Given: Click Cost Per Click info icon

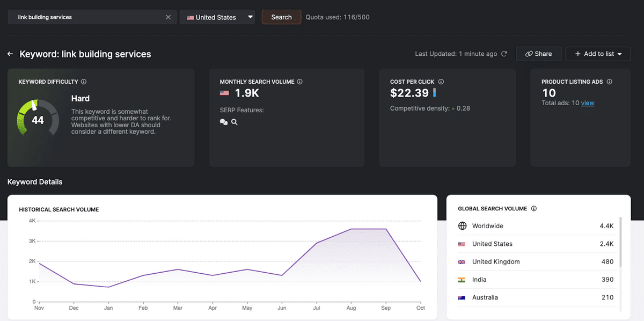Looking at the screenshot, I should click(441, 82).
